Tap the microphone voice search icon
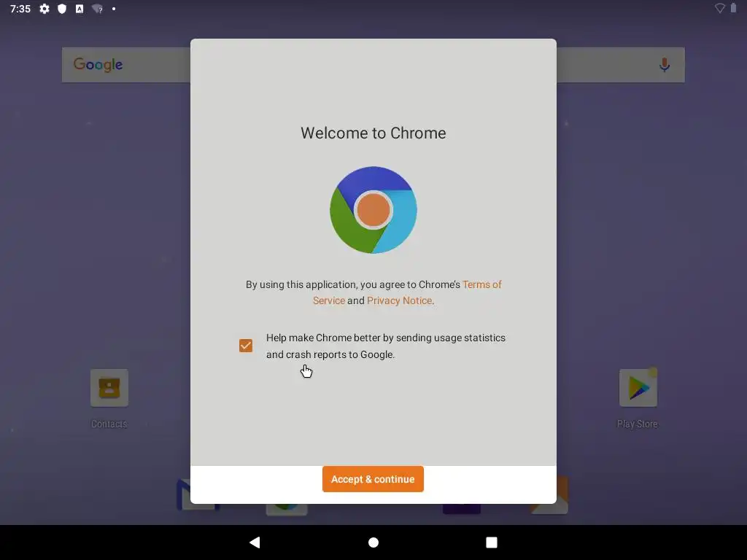747x560 pixels. point(665,65)
